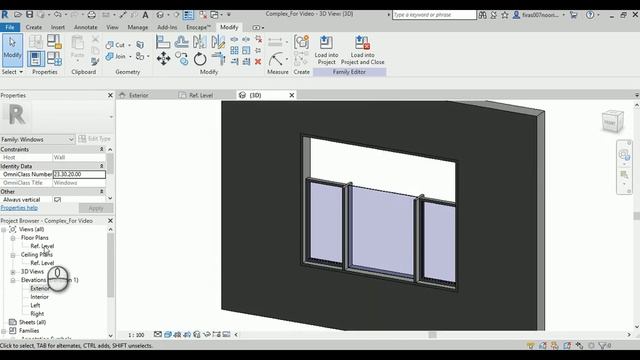Click the 1 : 100 view scale

pyautogui.click(x=136, y=335)
